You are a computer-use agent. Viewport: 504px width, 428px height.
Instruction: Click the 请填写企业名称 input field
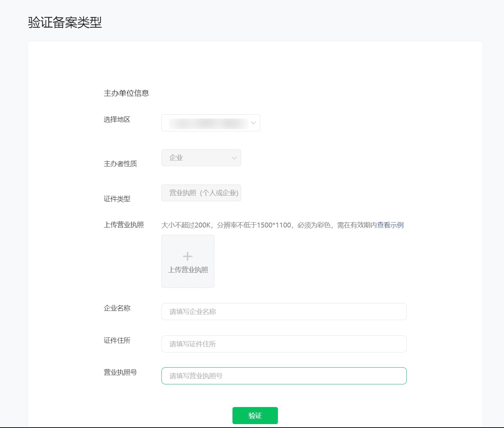[283, 312]
